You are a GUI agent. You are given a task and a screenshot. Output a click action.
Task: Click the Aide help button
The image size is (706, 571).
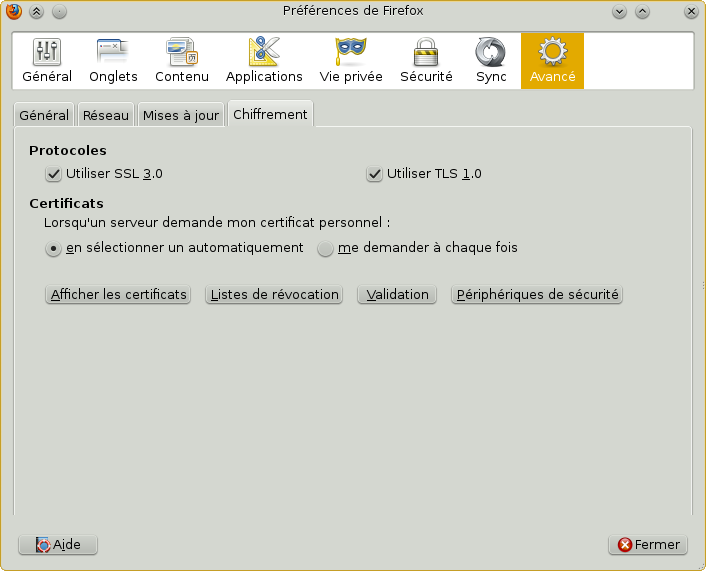pyautogui.click(x=58, y=545)
